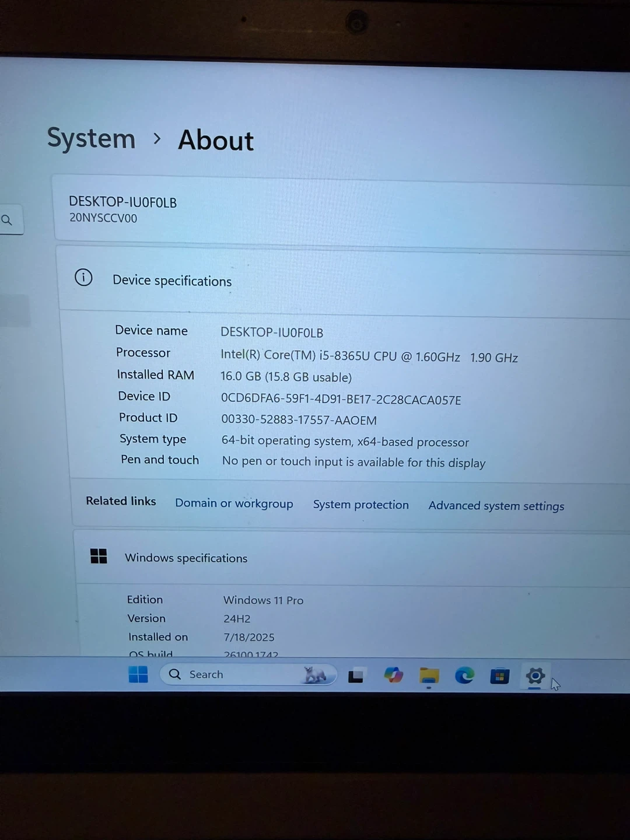Select the Pen and touch value text

353,462
